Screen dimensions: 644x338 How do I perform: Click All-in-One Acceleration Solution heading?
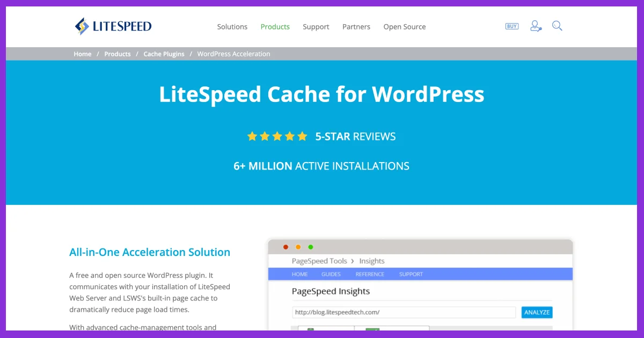[150, 252]
